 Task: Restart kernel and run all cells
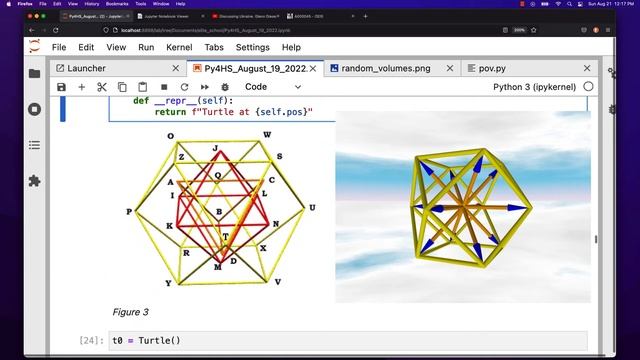point(205,87)
